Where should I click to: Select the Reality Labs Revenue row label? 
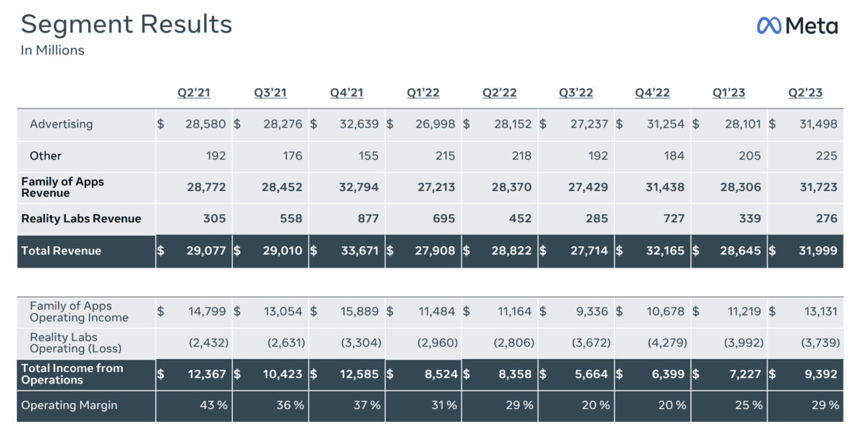[81, 219]
